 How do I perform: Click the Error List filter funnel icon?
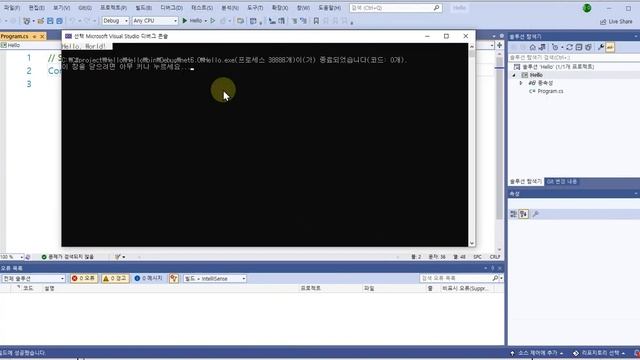pyautogui.click(x=174, y=278)
